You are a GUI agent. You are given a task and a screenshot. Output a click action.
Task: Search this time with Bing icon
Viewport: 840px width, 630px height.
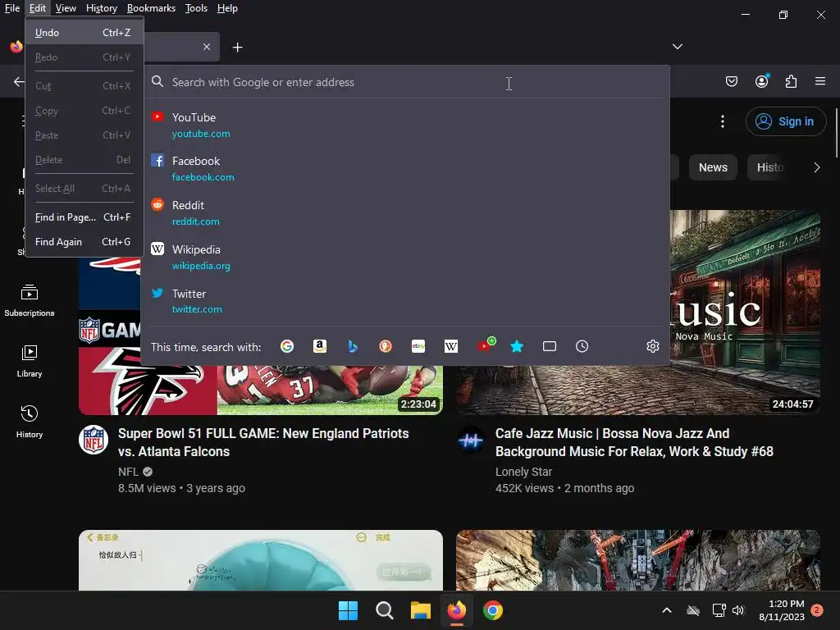(353, 347)
